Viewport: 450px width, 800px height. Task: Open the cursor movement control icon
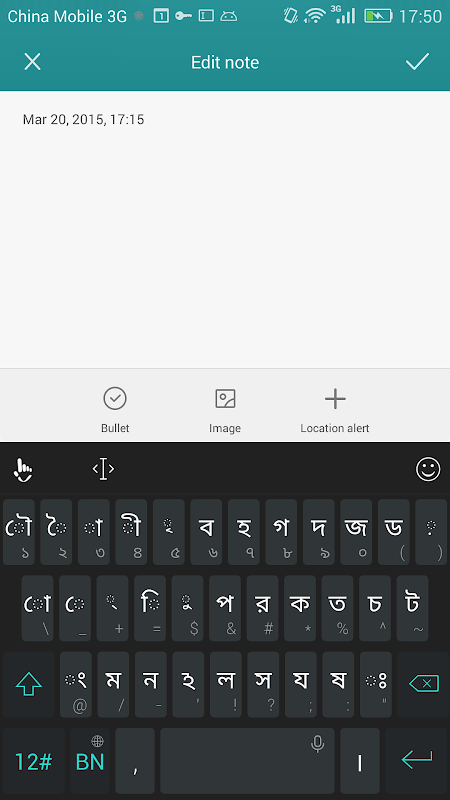click(103, 468)
